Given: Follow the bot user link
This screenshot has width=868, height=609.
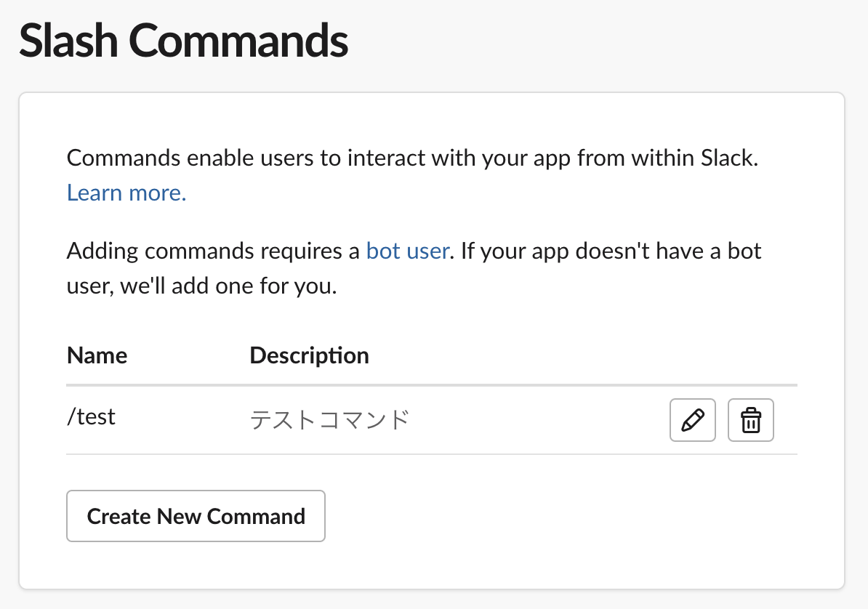Looking at the screenshot, I should point(407,251).
